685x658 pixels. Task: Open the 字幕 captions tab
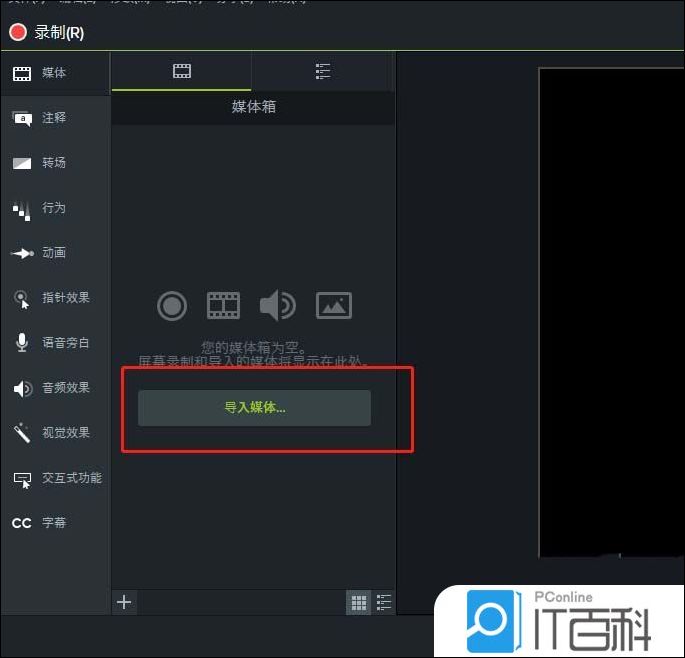55,523
